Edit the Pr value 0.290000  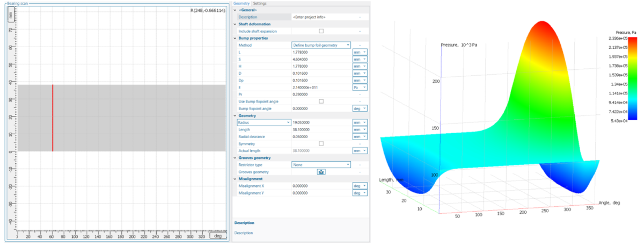(x=321, y=94)
